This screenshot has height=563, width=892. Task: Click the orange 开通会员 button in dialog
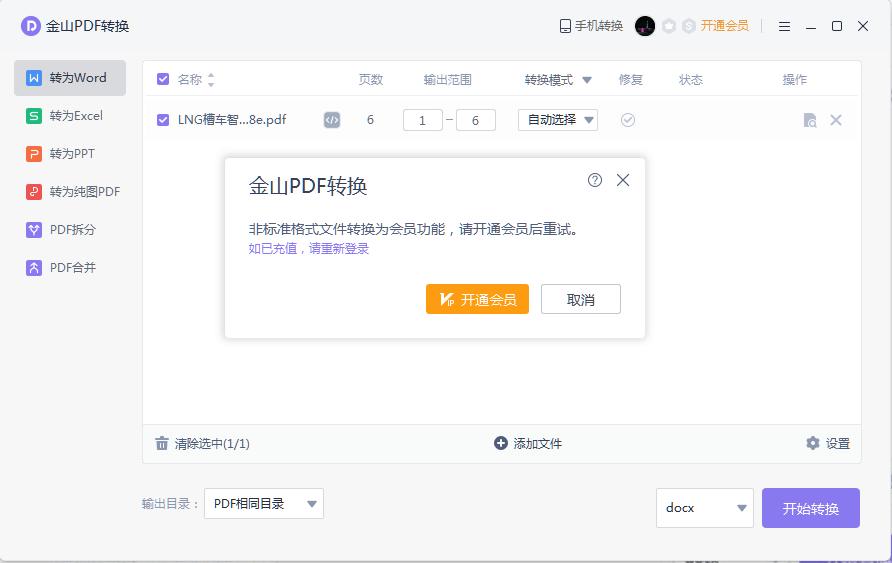pos(477,299)
